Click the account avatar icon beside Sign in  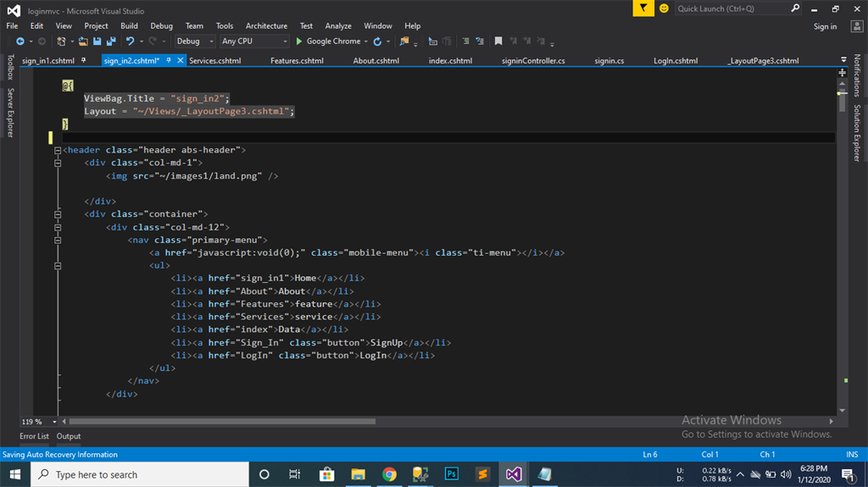pyautogui.click(x=857, y=26)
